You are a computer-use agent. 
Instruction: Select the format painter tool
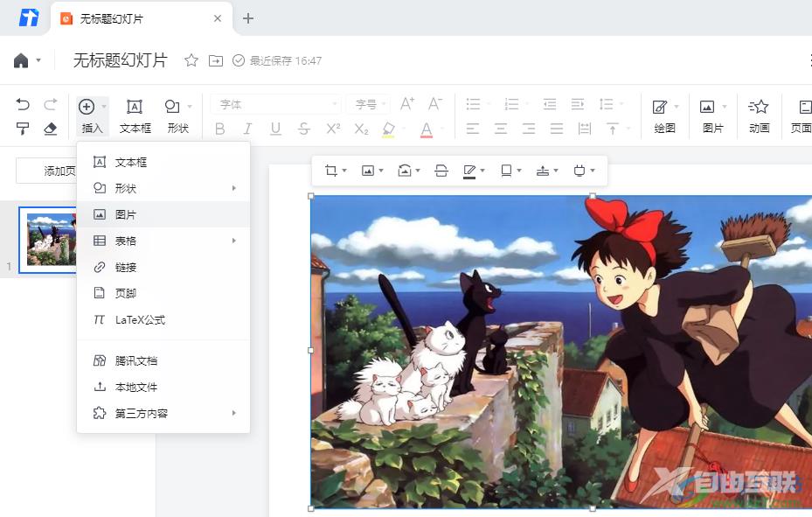[23, 129]
